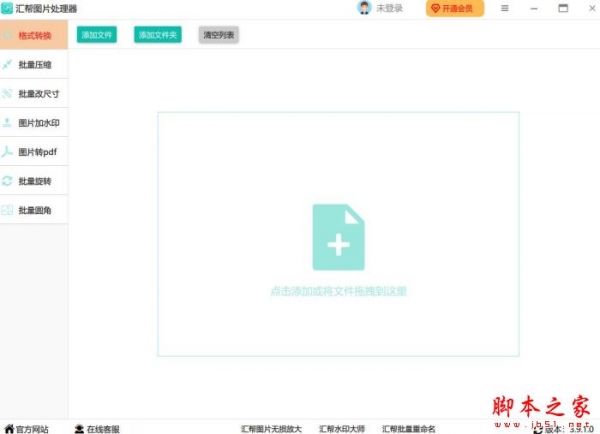Close the application window
600x434 pixels.
click(592, 8)
